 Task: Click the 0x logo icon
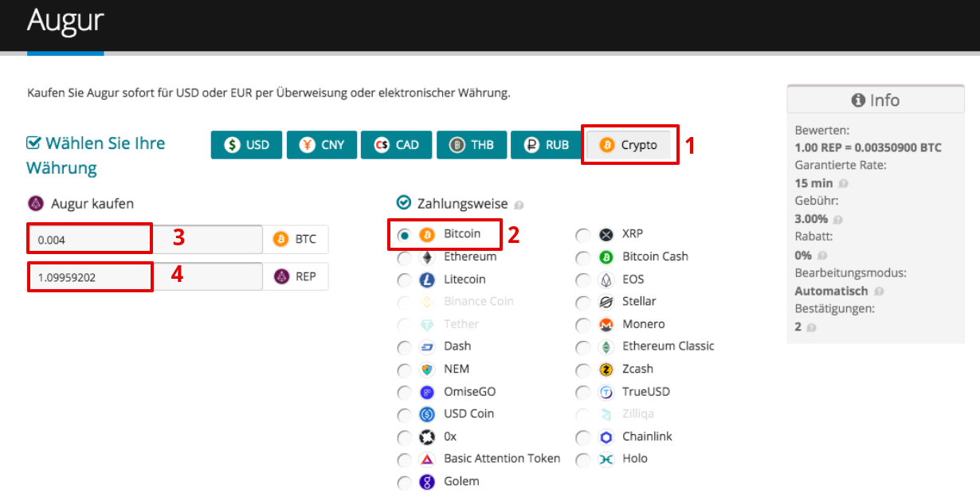pos(427,437)
